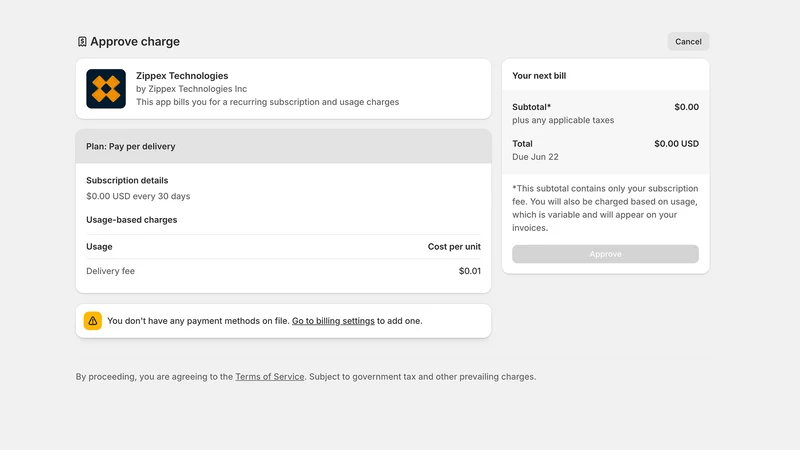Click the 'Total' label

(x=522, y=143)
